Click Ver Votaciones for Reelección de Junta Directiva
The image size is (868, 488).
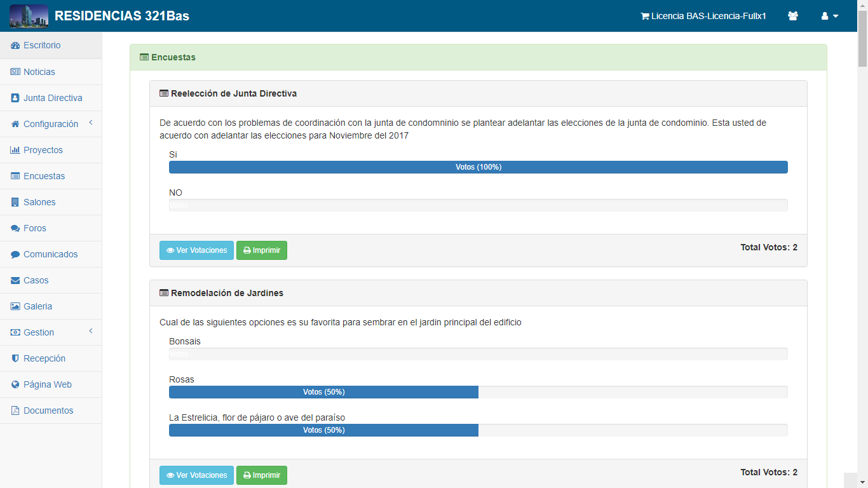[x=196, y=250]
